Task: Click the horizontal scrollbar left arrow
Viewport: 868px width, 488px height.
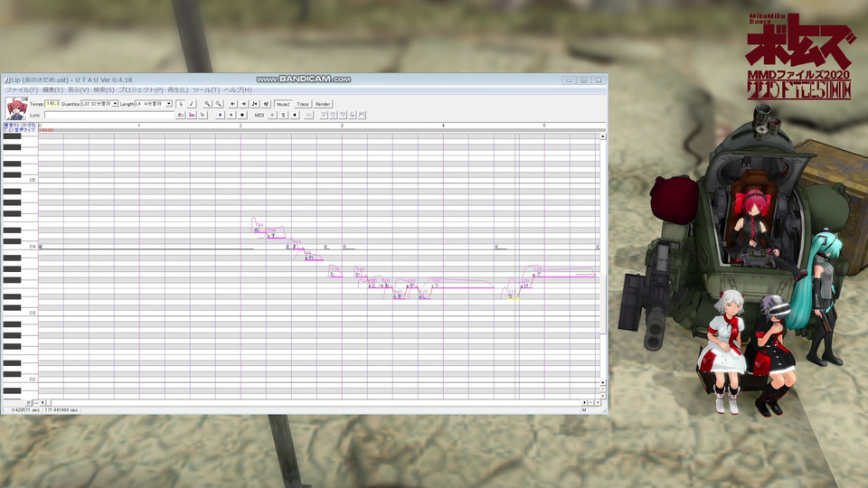Action: [42, 403]
